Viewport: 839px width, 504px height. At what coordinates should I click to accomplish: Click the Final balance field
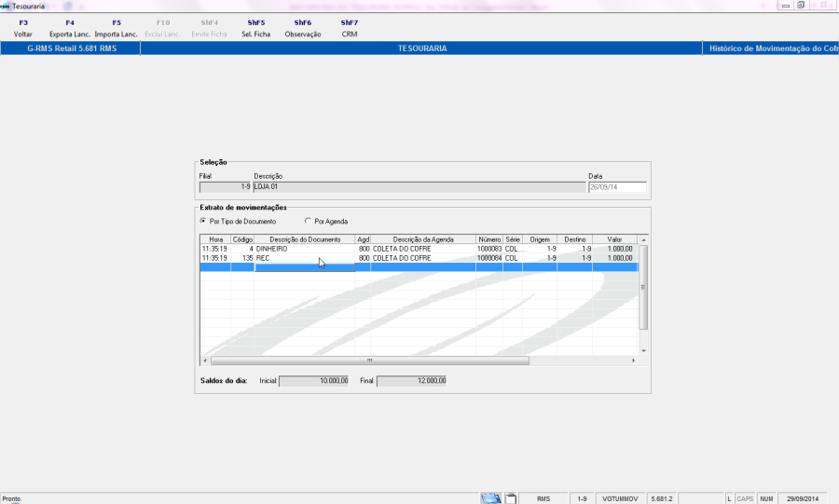[411, 380]
